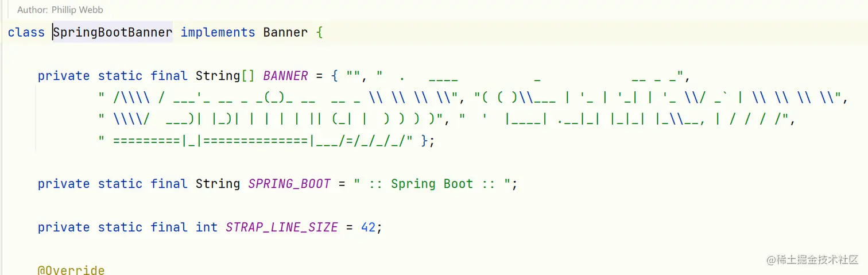Click the " :: Spring Boot :: " string literal
868x275 pixels.
(432, 184)
